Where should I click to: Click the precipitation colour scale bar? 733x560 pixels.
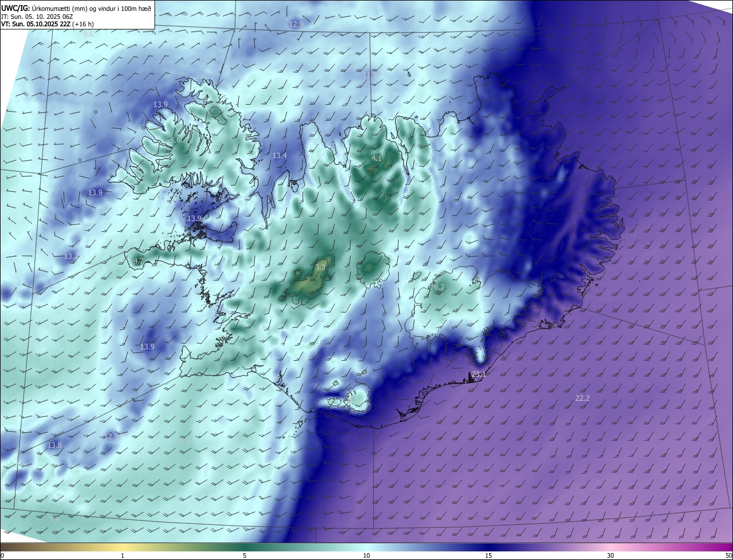pyautogui.click(x=366, y=547)
